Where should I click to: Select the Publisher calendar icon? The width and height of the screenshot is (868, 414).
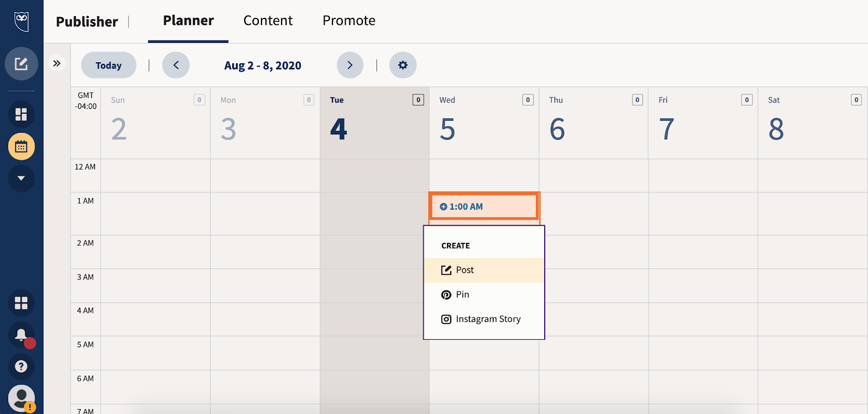pos(21,146)
